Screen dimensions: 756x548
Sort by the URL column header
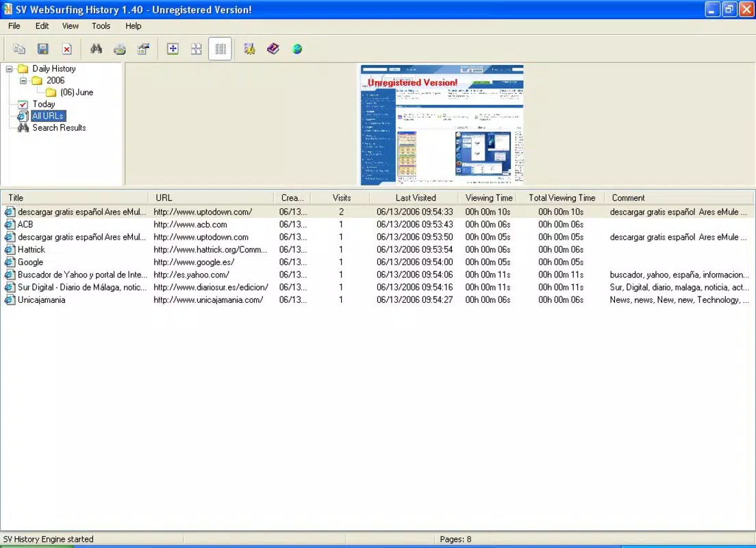coord(211,198)
